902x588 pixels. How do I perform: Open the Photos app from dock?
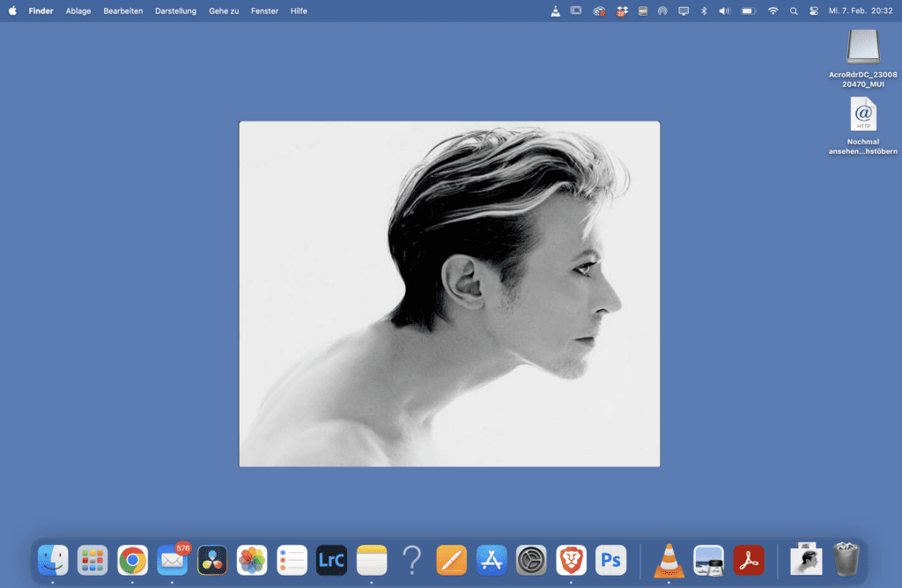252,560
